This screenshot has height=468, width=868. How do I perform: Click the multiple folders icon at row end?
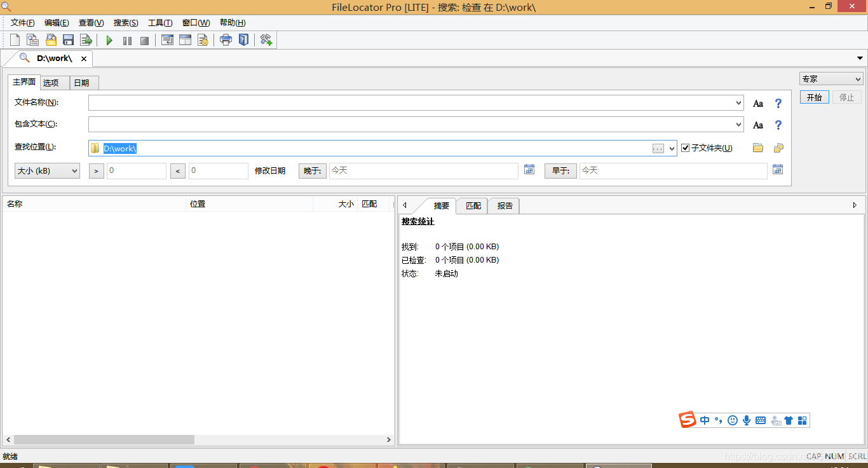point(778,148)
